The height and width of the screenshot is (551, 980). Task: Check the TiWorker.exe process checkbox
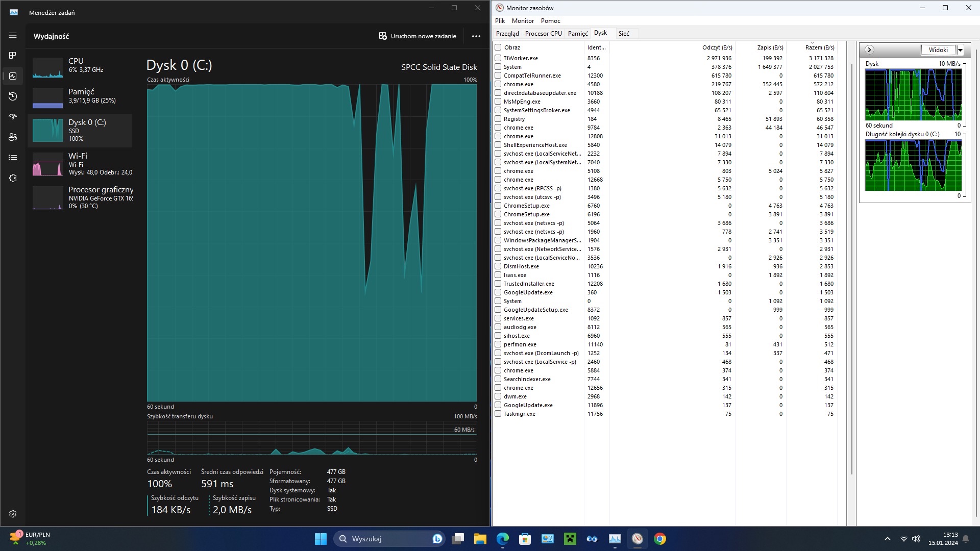(x=498, y=58)
